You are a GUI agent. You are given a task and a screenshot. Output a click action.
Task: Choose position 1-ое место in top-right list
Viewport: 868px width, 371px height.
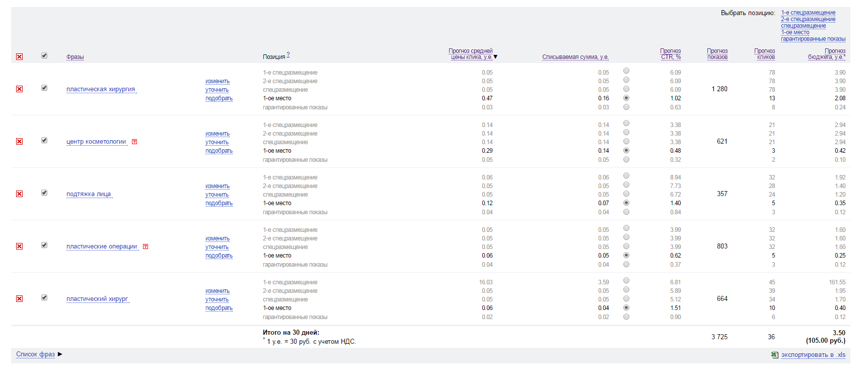click(795, 32)
